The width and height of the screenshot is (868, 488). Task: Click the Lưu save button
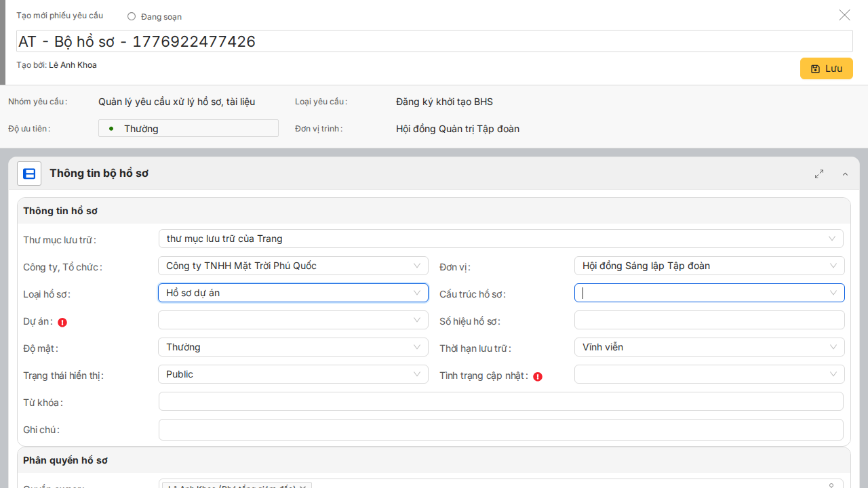pyautogui.click(x=826, y=68)
